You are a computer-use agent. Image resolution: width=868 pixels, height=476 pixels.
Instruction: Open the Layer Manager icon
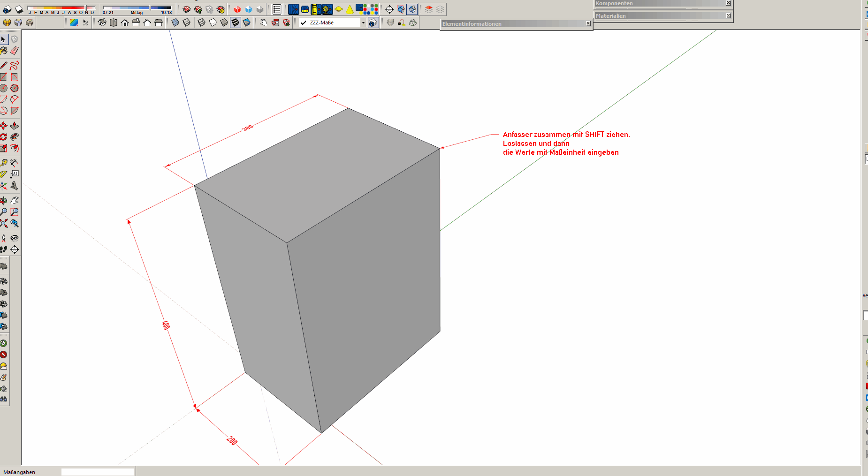click(373, 23)
